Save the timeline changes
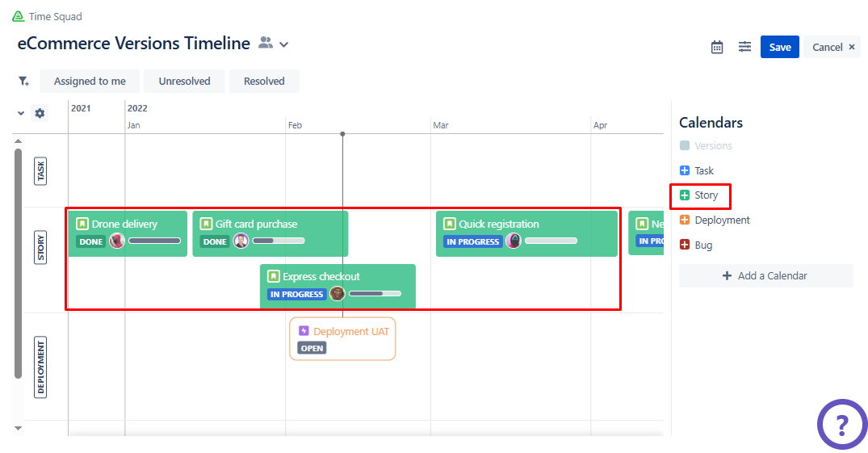The height and width of the screenshot is (453, 868). click(x=779, y=47)
